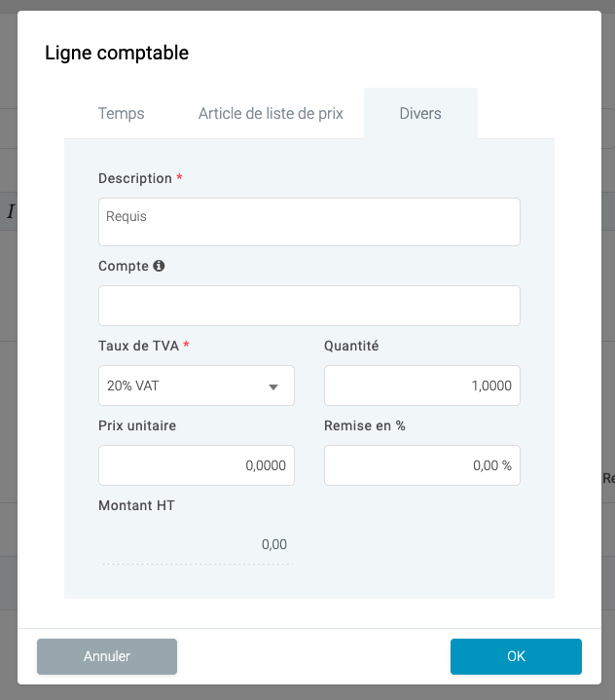Click the Description text field
The height and width of the screenshot is (700, 615).
[x=309, y=222]
